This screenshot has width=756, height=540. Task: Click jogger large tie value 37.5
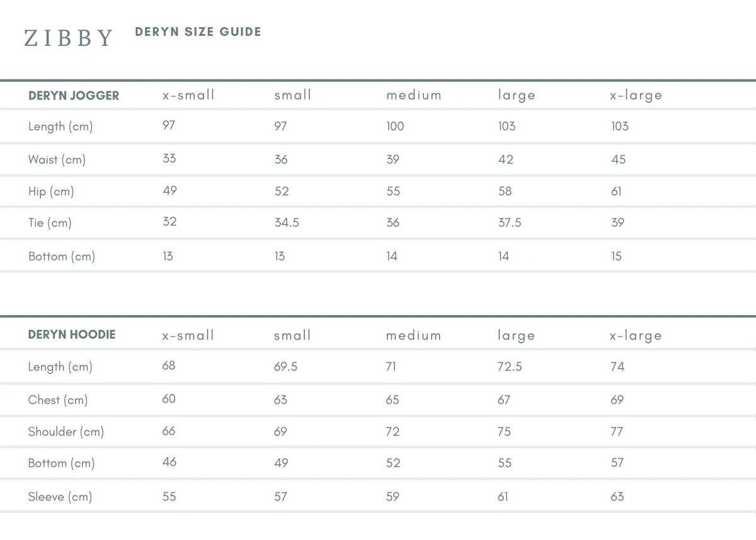pyautogui.click(x=510, y=222)
